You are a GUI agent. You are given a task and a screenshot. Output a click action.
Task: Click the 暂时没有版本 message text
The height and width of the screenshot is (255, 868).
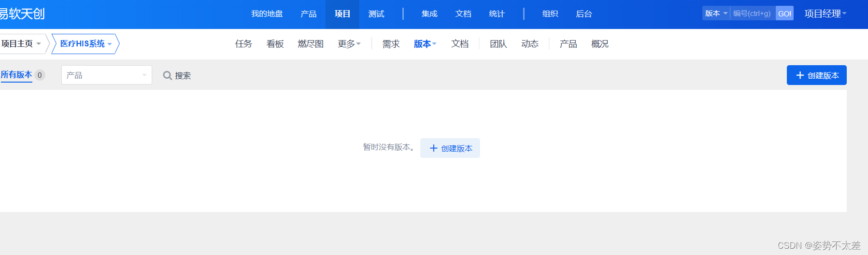388,147
